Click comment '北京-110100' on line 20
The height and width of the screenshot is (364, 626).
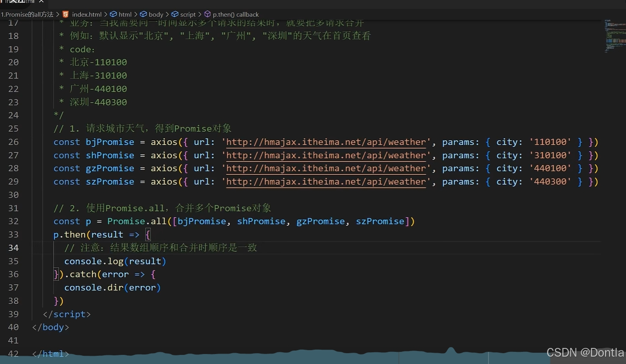[x=98, y=62]
